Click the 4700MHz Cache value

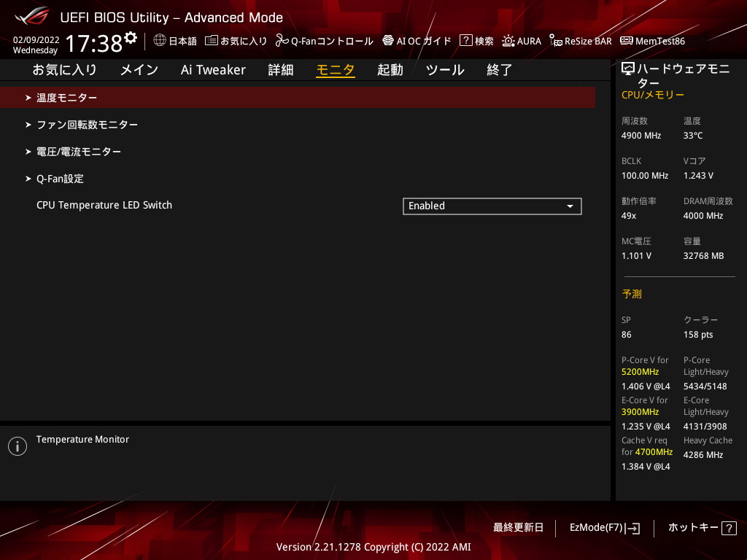point(654,452)
